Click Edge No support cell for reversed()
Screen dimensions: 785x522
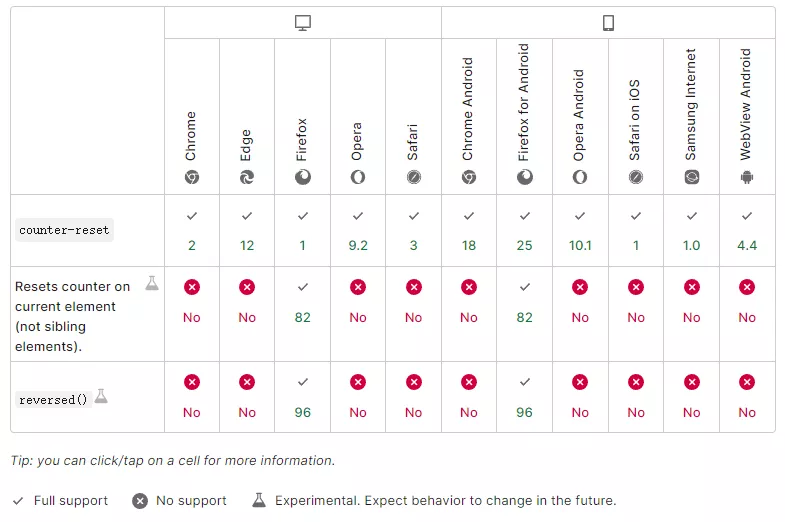pyautogui.click(x=247, y=397)
